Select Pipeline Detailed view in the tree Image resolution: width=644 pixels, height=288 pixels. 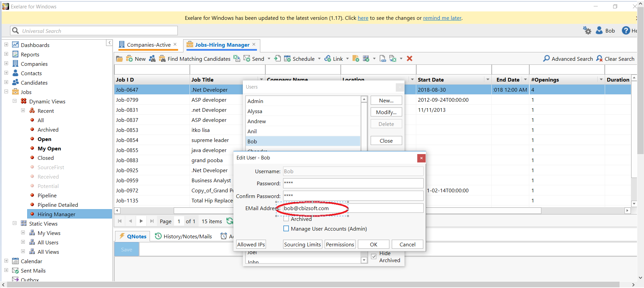click(58, 205)
